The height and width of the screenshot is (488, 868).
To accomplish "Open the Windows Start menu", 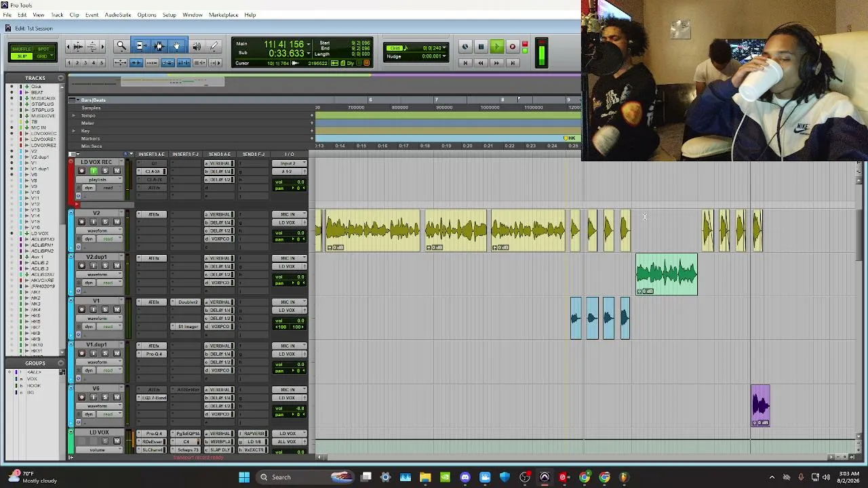I will (244, 477).
